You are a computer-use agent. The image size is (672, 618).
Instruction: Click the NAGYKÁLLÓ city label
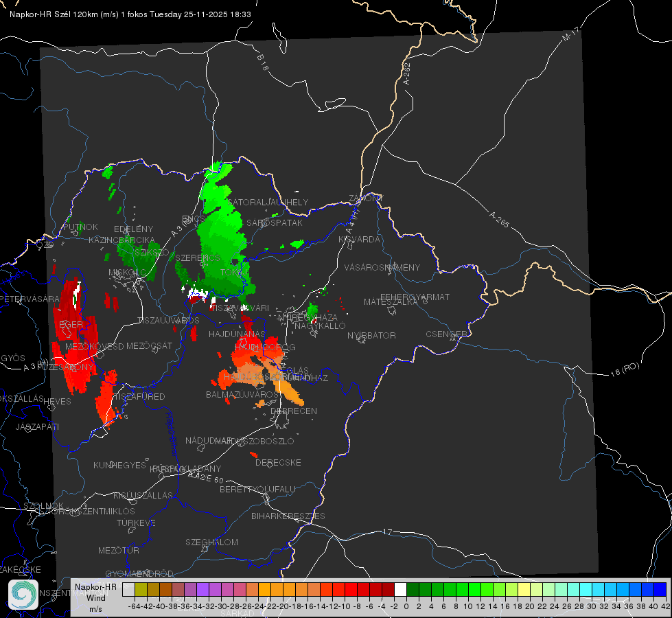pyautogui.click(x=320, y=326)
